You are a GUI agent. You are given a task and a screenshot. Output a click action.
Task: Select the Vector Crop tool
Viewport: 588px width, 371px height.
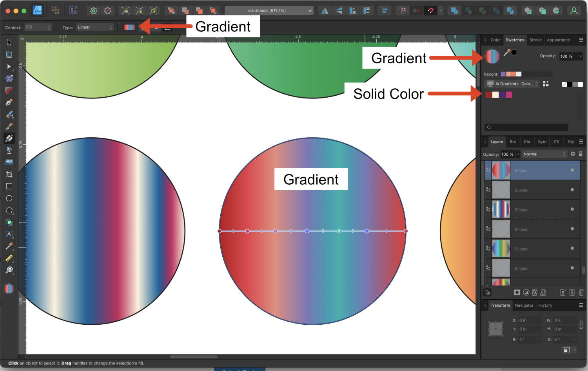[x=9, y=174]
